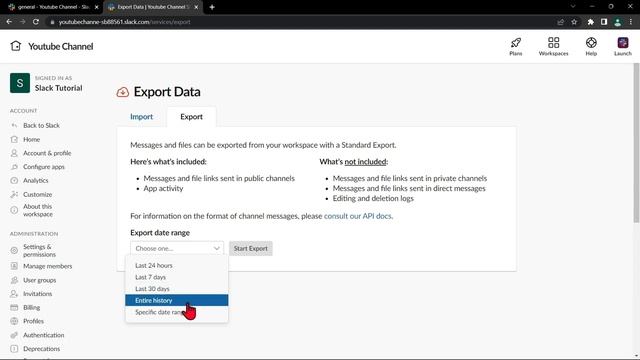Viewport: 640px width, 360px height.
Task: Open Back to Slack sidebar link
Action: (x=41, y=125)
